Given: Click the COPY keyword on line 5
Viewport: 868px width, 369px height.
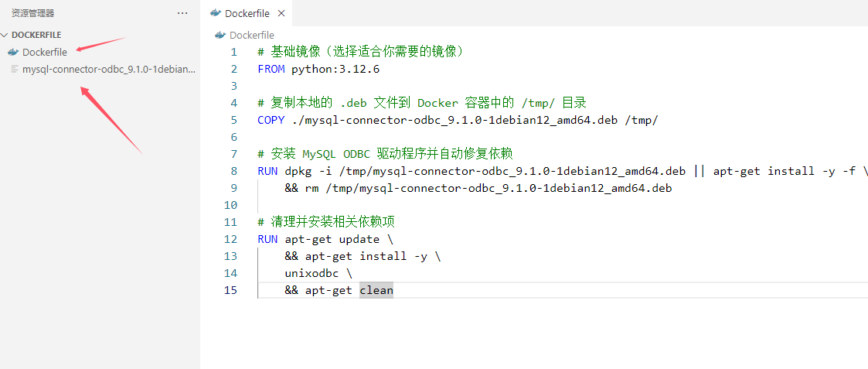Looking at the screenshot, I should 271,120.
